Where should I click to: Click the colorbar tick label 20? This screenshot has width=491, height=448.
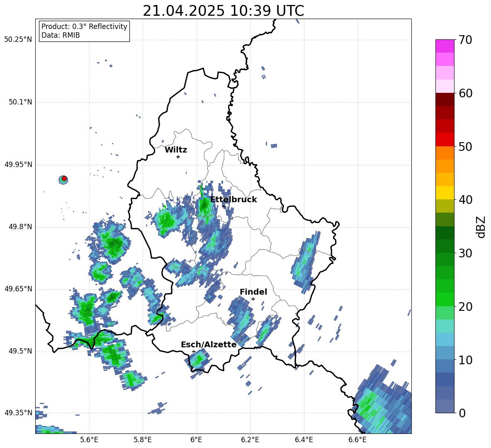pos(465,307)
